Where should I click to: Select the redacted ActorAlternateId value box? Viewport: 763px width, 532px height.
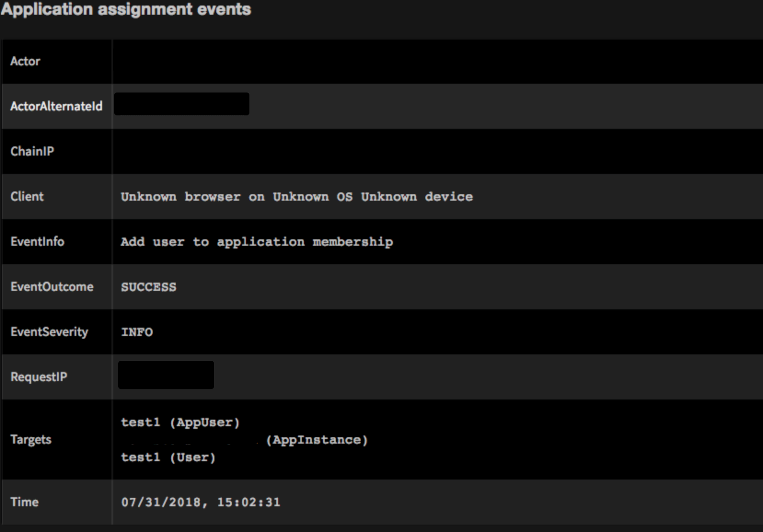pyautogui.click(x=182, y=104)
